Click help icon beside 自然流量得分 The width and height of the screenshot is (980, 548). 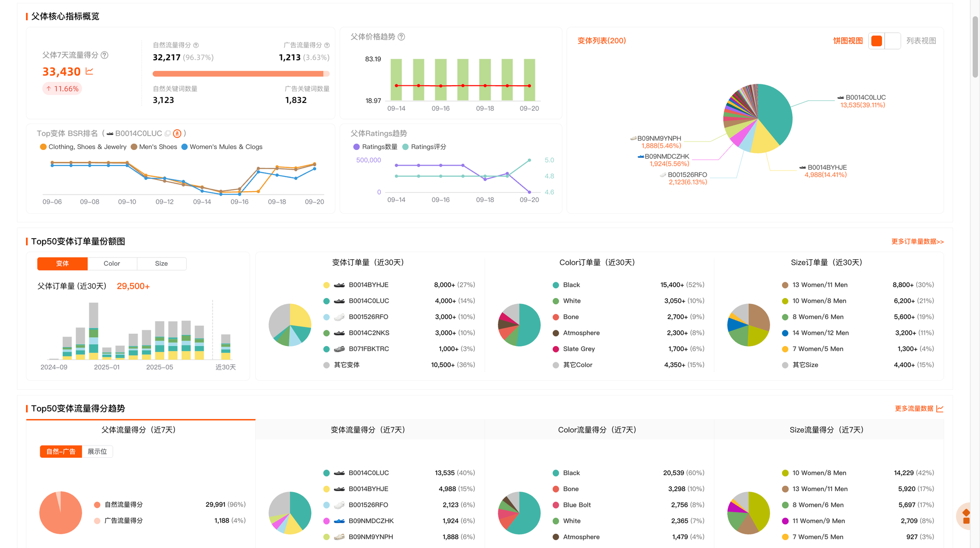click(196, 45)
